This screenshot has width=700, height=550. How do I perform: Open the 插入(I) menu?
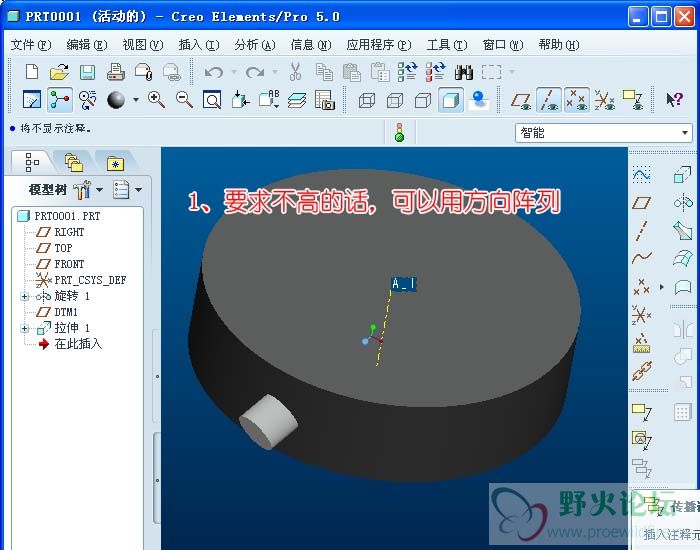click(x=199, y=45)
